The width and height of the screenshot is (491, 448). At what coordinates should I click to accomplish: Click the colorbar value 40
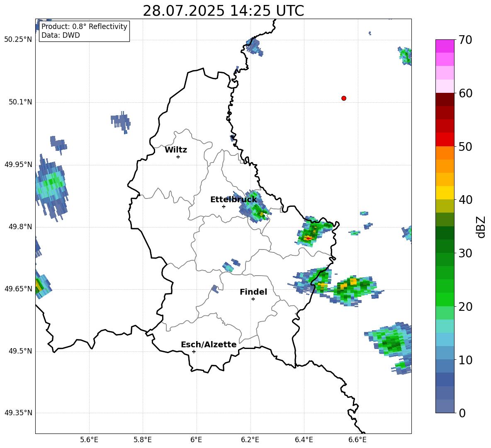[465, 200]
